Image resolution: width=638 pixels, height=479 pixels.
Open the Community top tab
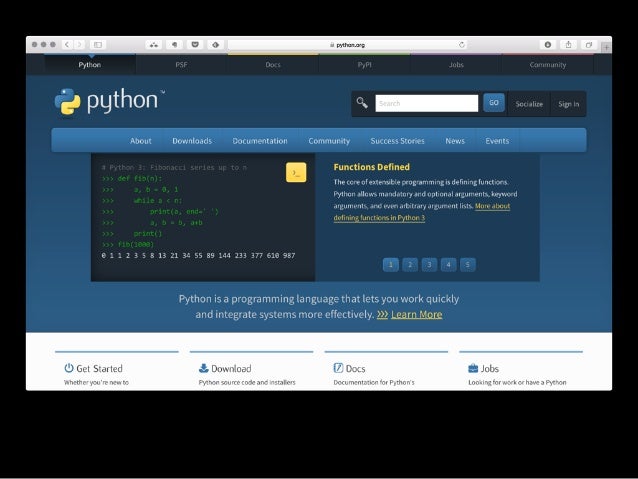(x=548, y=65)
